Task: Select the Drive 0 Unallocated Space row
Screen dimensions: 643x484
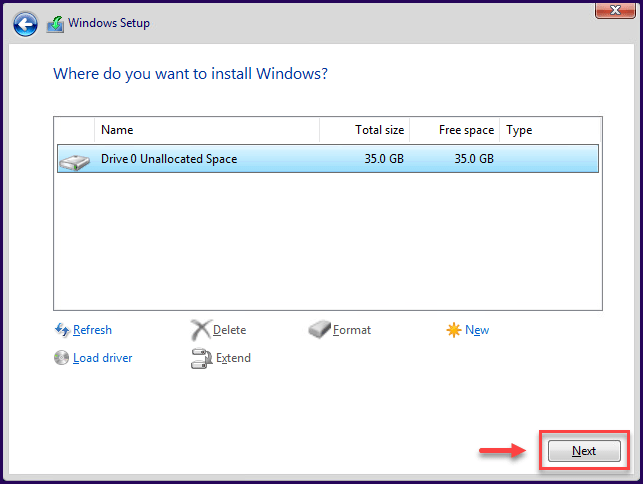Action: click(x=328, y=158)
